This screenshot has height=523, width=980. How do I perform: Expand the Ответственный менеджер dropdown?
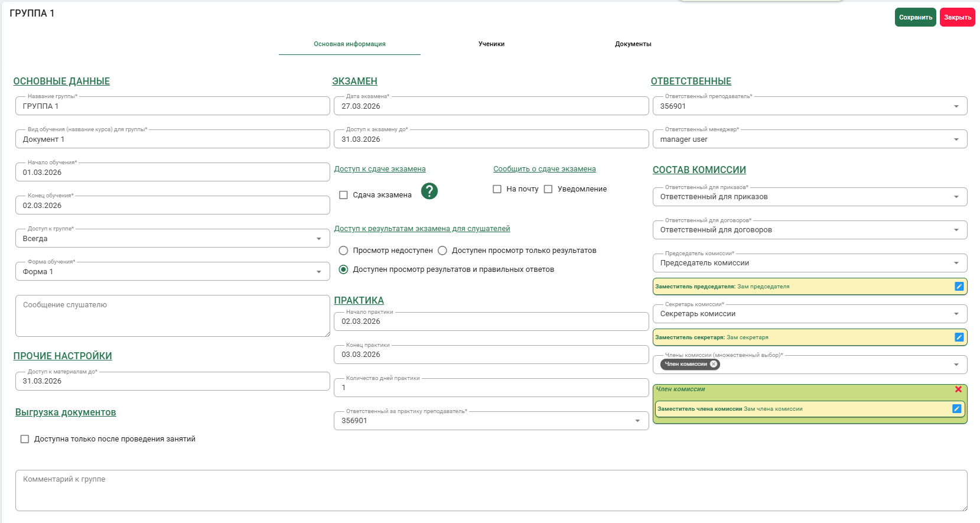coord(810,139)
